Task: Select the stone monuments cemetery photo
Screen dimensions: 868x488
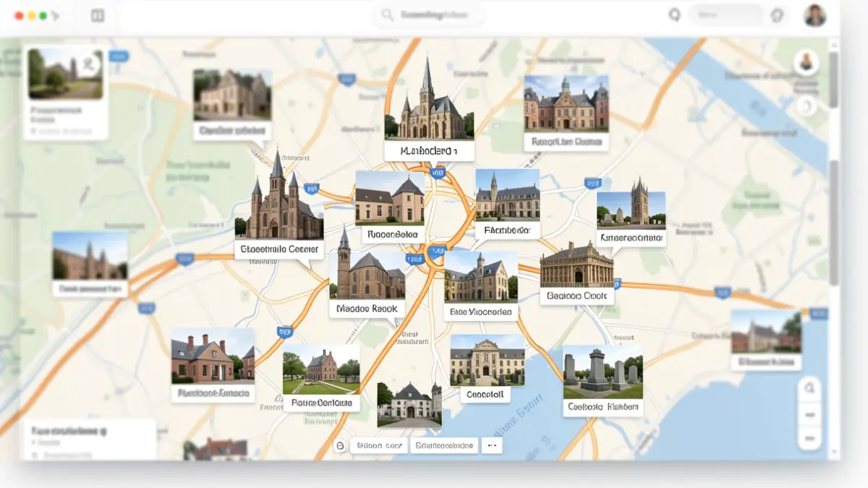Action: (x=603, y=372)
